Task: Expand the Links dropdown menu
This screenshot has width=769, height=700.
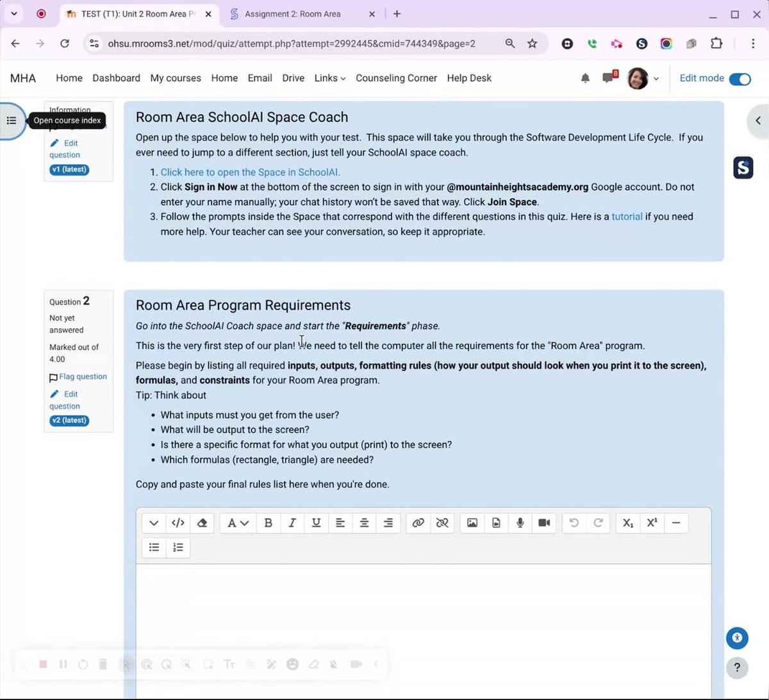Action: pyautogui.click(x=329, y=78)
